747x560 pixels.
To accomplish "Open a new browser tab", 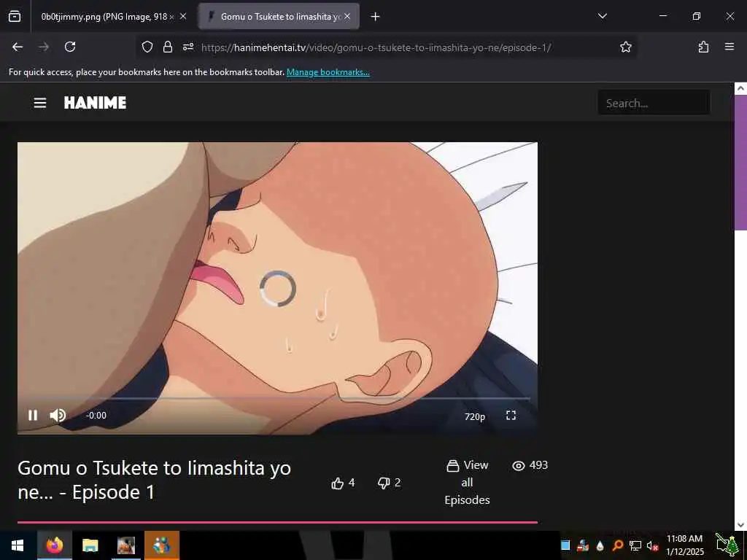I will point(376,17).
